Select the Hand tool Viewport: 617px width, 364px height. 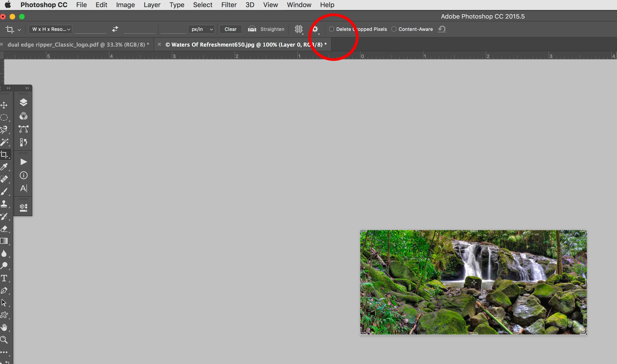(4, 327)
